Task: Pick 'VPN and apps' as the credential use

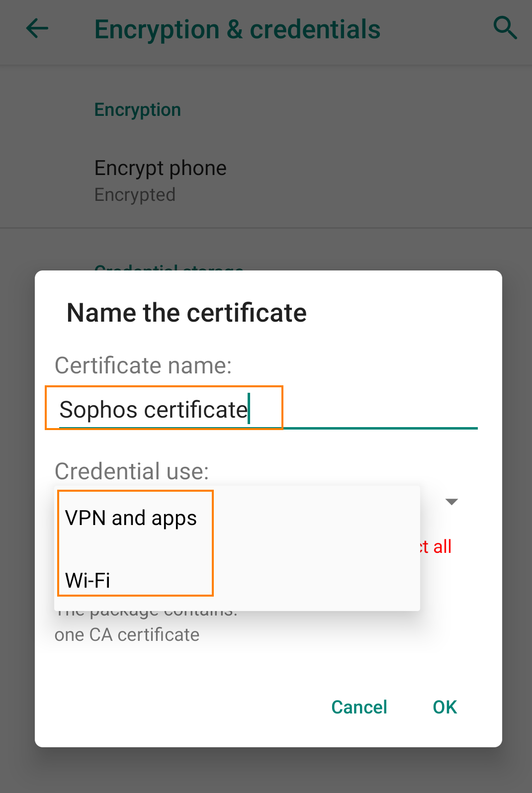Action: pyautogui.click(x=131, y=518)
